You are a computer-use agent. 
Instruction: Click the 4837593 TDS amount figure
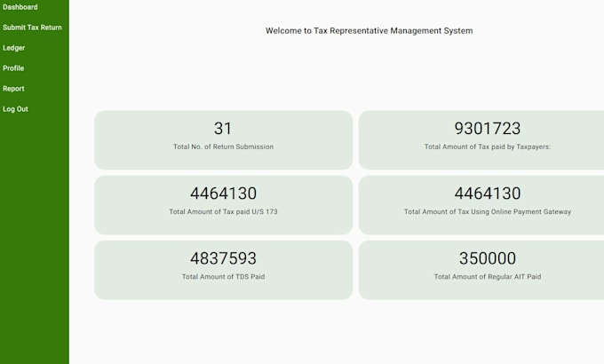(x=224, y=258)
